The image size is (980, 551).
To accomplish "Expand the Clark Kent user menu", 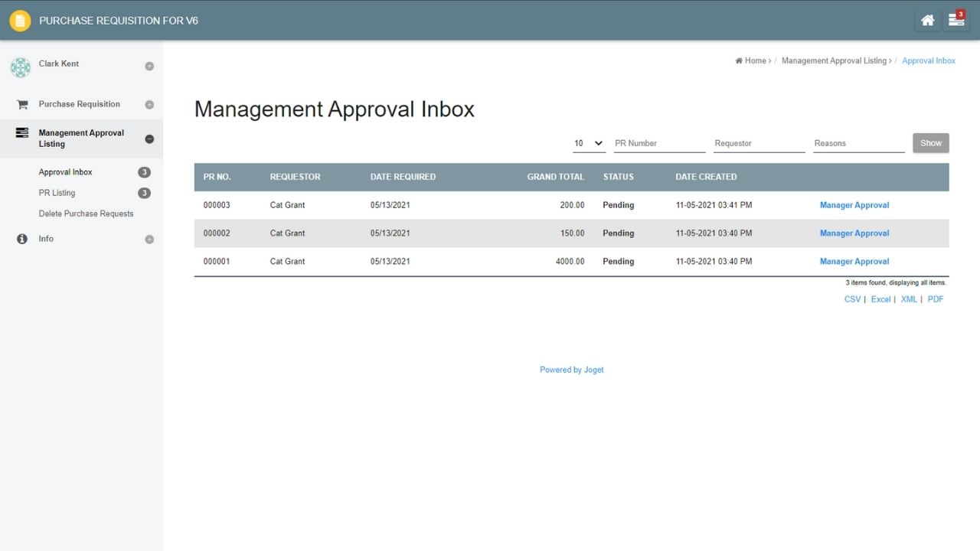I will [x=149, y=67].
